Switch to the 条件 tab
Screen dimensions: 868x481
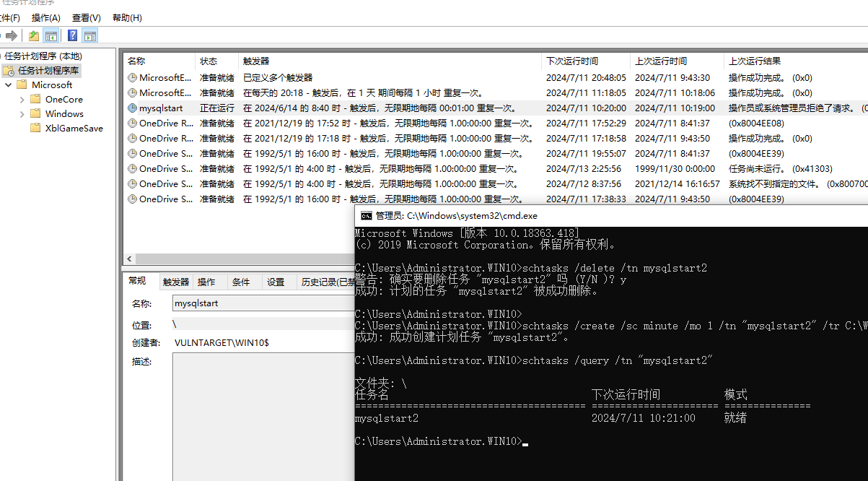[x=241, y=282]
